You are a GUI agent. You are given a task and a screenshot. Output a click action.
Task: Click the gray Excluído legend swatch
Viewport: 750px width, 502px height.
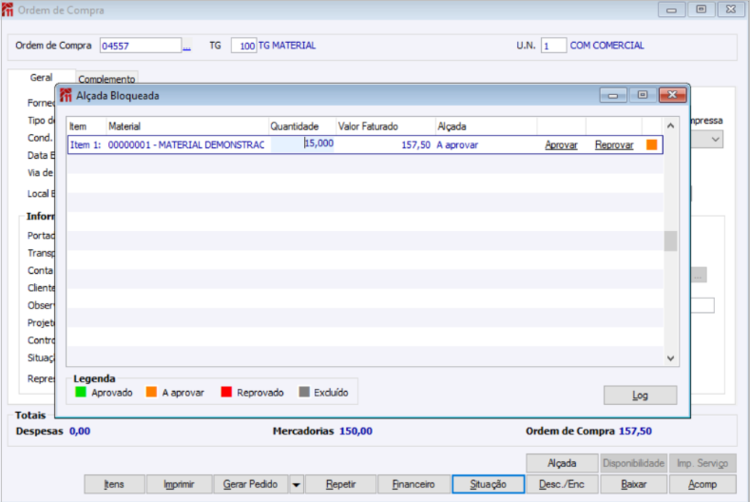(304, 392)
